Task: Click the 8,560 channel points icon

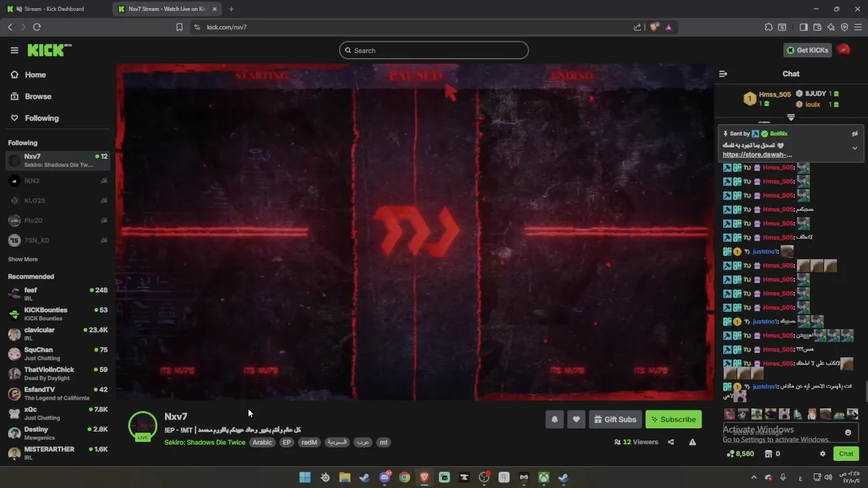Action: tap(740, 454)
